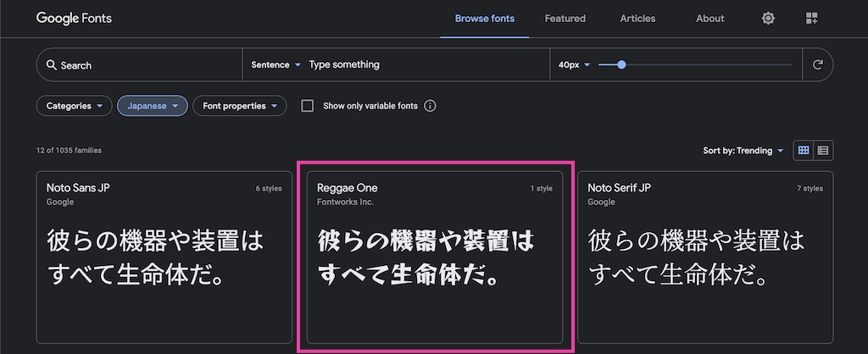This screenshot has height=354, width=868.
Task: Click the Type something preview field
Action: (x=427, y=64)
